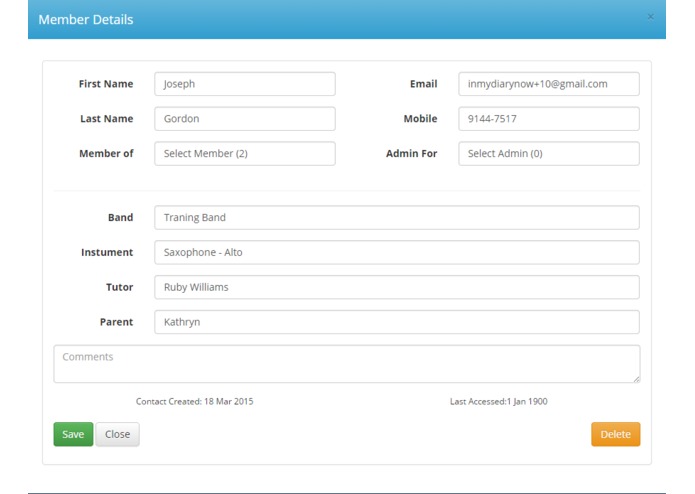Image resolution: width=695 pixels, height=494 pixels.
Task: Click the Contact Created: 18 Mar 2015 text
Action: (x=195, y=401)
